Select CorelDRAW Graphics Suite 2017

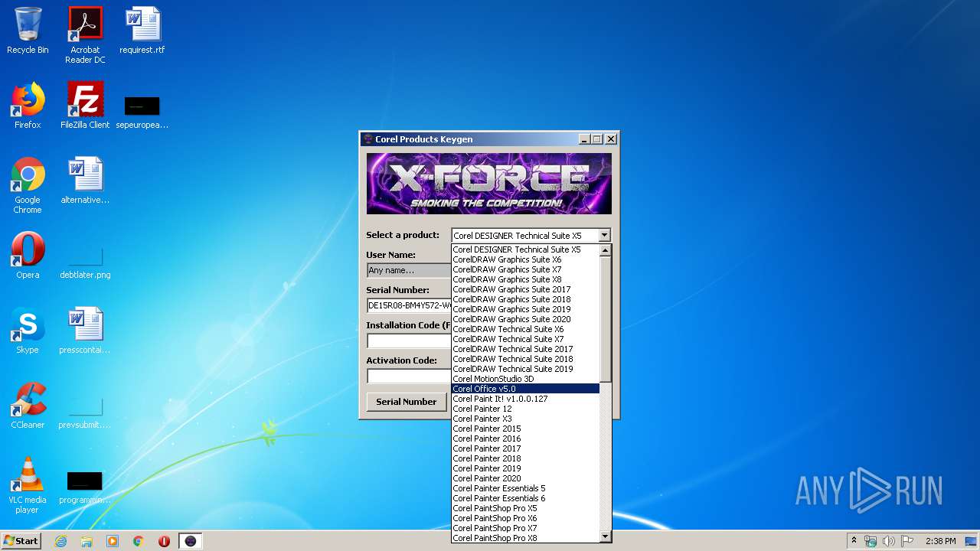click(x=525, y=289)
